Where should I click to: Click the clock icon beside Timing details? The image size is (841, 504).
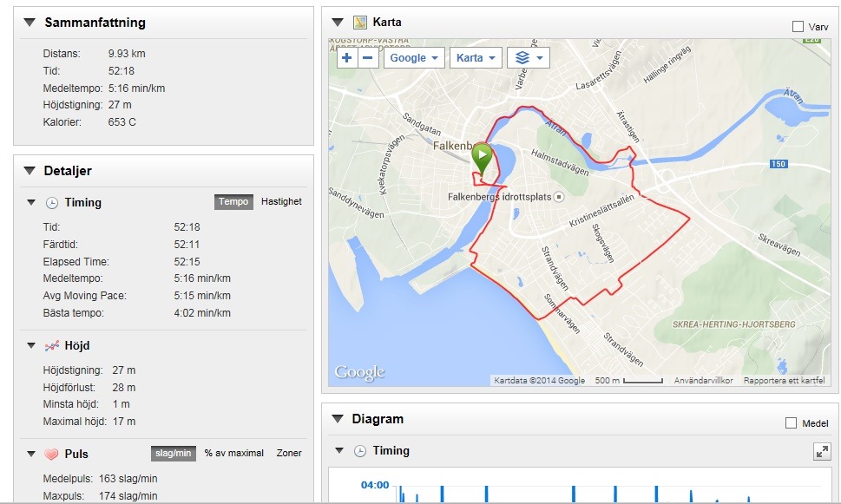[x=52, y=203]
